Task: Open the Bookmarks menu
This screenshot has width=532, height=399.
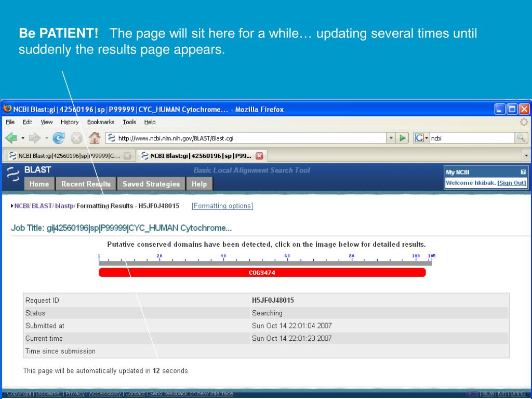Action: tap(101, 122)
